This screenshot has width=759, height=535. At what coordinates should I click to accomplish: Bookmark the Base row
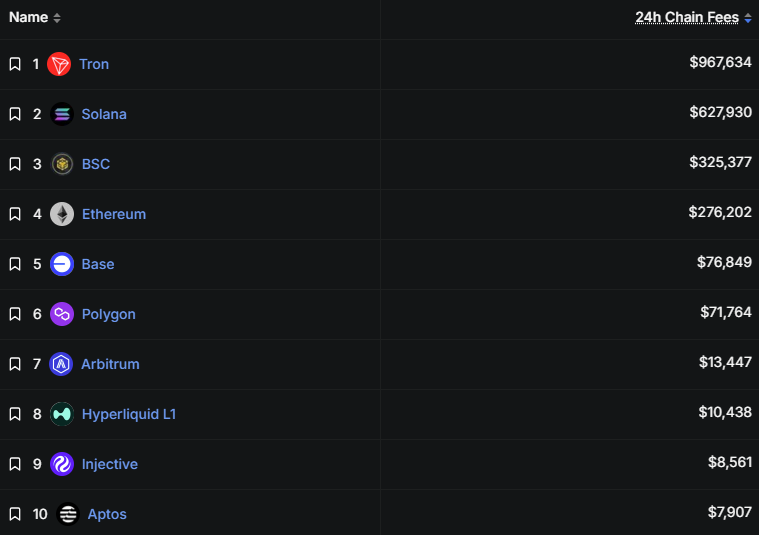pos(15,264)
